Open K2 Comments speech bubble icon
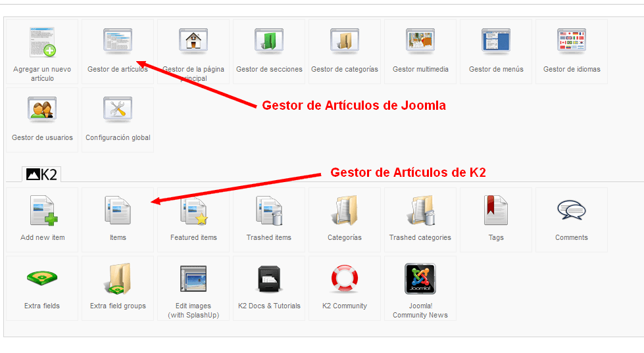 571,210
